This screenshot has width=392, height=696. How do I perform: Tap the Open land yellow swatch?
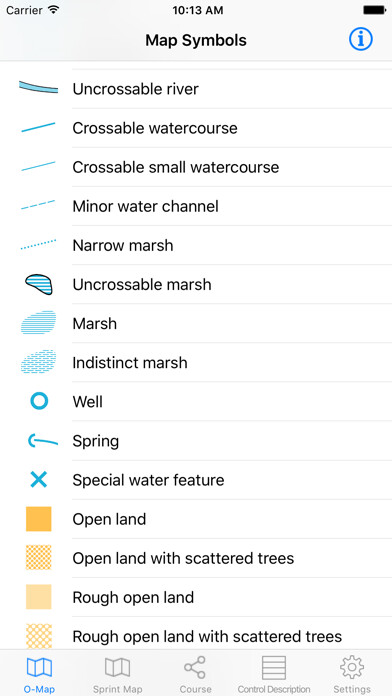(39, 519)
